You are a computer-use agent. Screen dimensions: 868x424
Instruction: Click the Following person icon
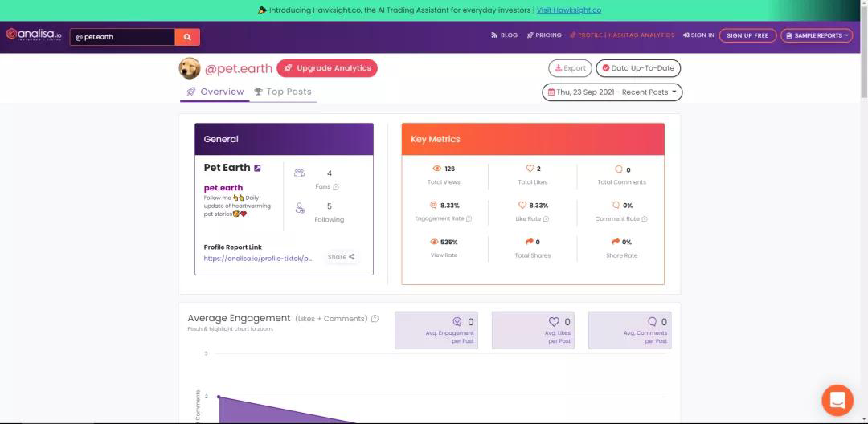(x=300, y=209)
